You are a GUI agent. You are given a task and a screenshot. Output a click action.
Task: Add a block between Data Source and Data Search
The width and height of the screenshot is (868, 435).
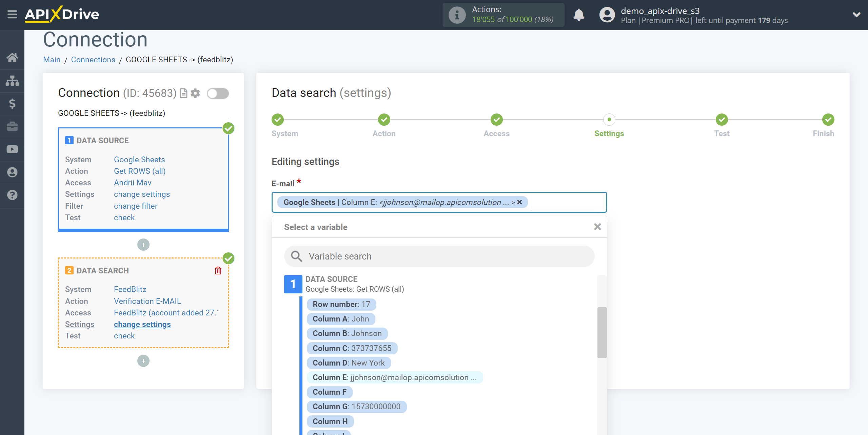coord(143,245)
